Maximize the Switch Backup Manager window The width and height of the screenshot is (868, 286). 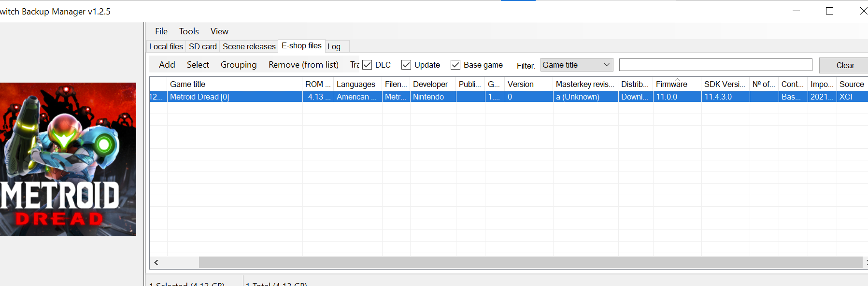[829, 11]
